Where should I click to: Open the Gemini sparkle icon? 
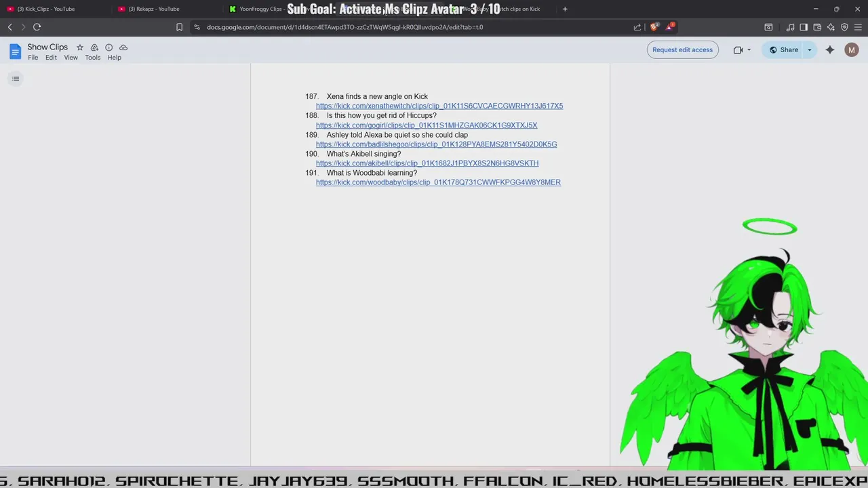[830, 49]
